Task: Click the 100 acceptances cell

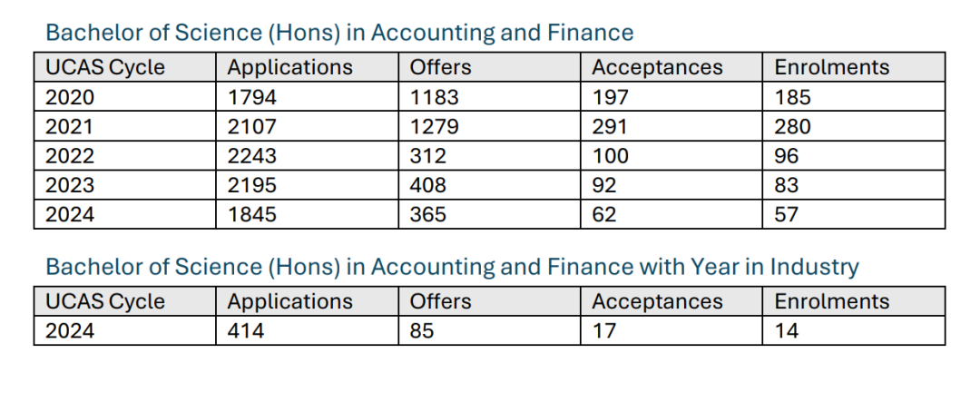Action: point(671,156)
